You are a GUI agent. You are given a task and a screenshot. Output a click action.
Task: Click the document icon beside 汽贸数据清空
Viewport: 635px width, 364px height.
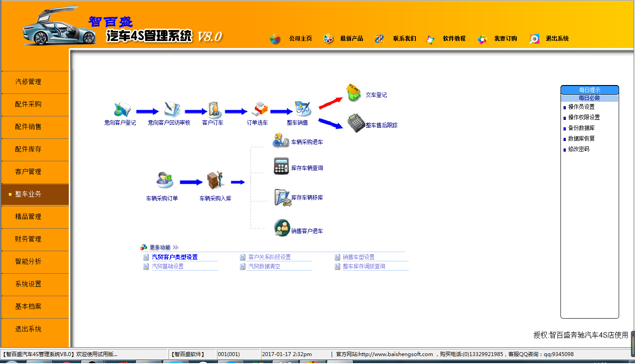(243, 267)
